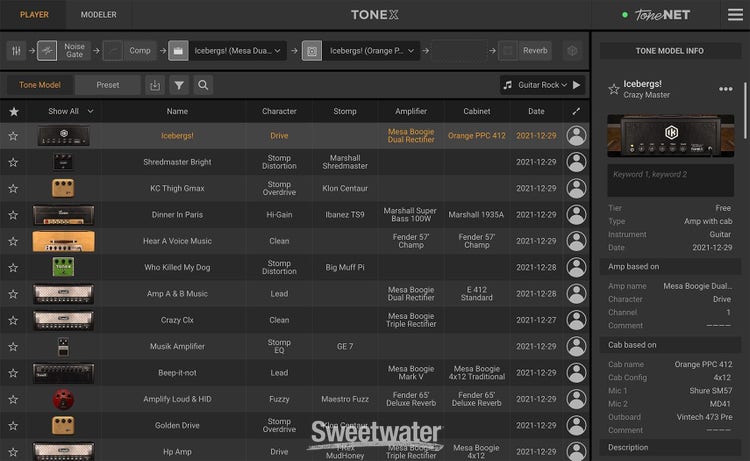This screenshot has height=461, width=750.
Task: Click the amp image in Tone Model Info
Action: [670, 136]
